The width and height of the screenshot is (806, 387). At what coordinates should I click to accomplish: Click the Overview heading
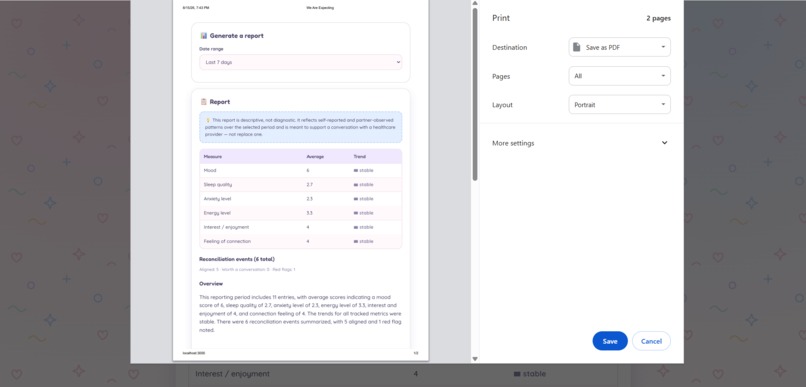211,284
